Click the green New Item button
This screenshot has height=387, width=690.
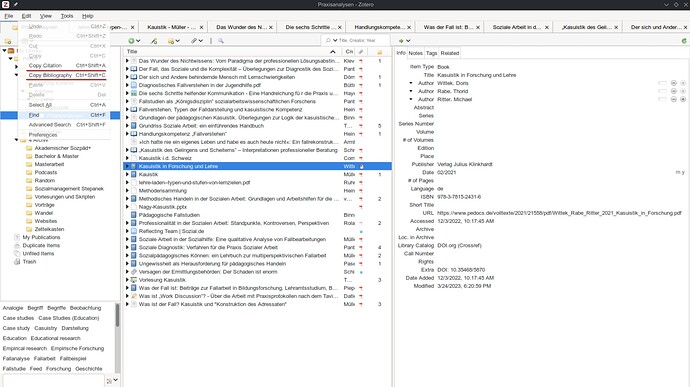click(131, 41)
